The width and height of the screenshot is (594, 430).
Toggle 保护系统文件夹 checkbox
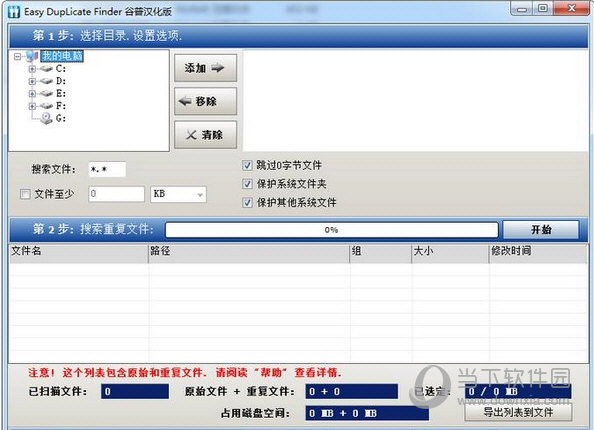[247, 184]
